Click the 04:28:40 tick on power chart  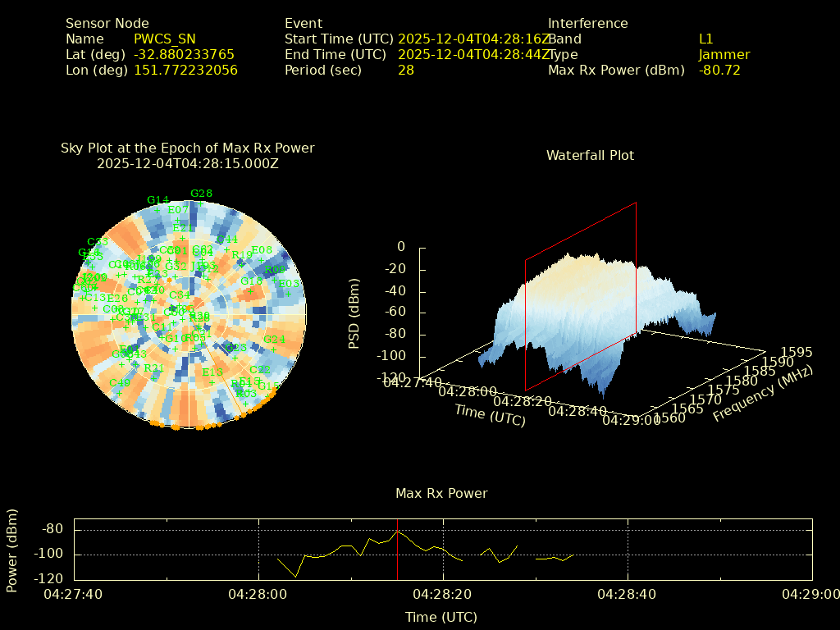(628, 593)
